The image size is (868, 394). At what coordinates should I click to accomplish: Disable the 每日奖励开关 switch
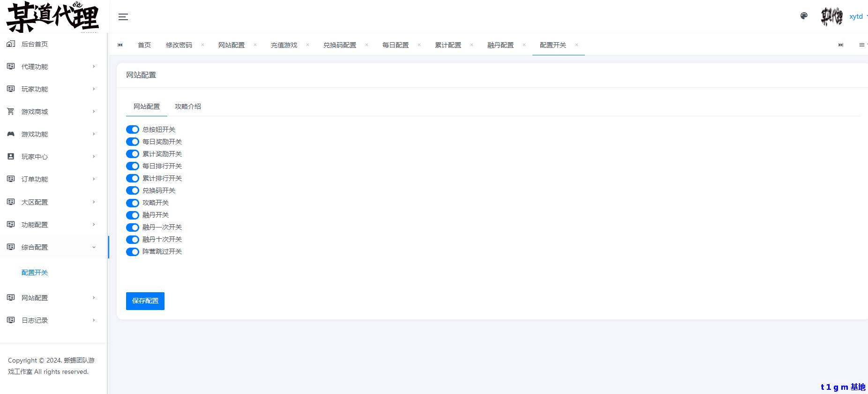(133, 142)
